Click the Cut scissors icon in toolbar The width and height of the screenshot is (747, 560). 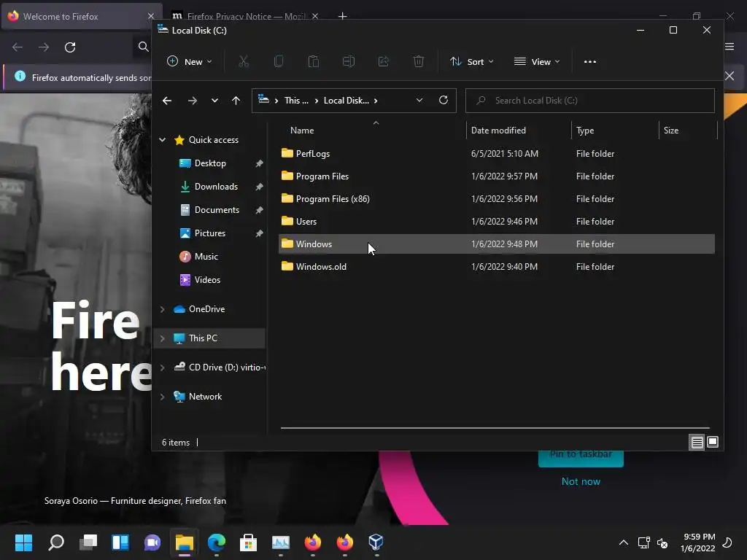[244, 61]
